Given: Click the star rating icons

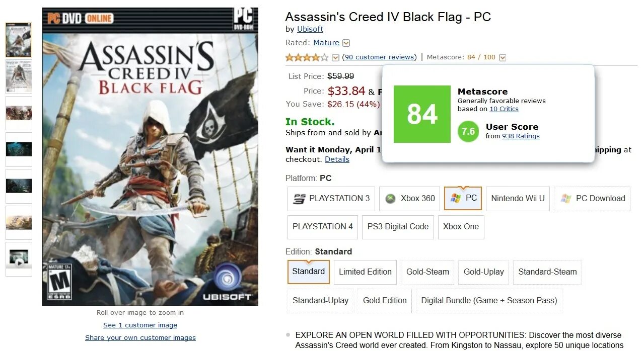Looking at the screenshot, I should (x=307, y=57).
